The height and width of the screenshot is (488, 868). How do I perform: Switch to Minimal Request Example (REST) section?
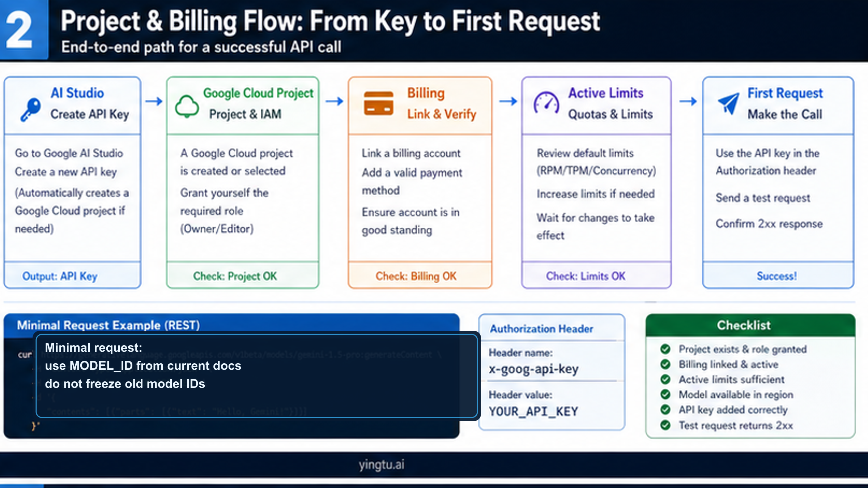pos(108,325)
